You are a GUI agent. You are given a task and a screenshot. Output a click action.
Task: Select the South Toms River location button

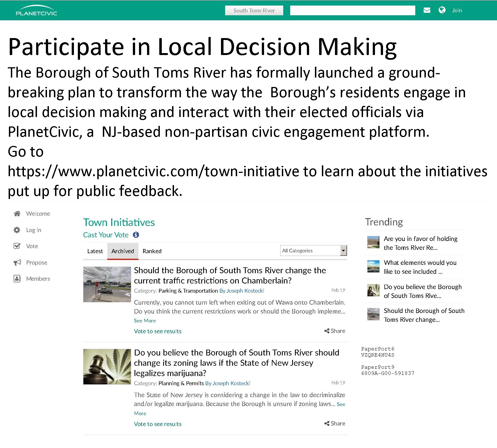(254, 11)
